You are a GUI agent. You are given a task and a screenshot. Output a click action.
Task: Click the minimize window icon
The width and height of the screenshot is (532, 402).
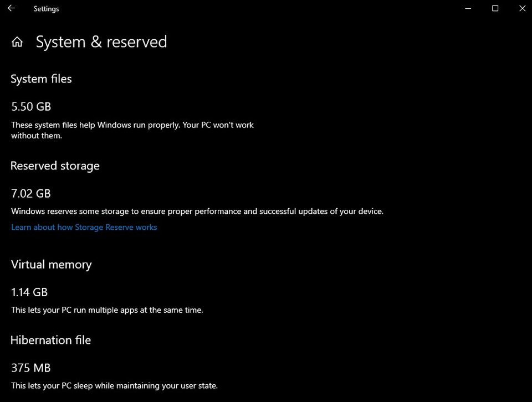point(468,8)
